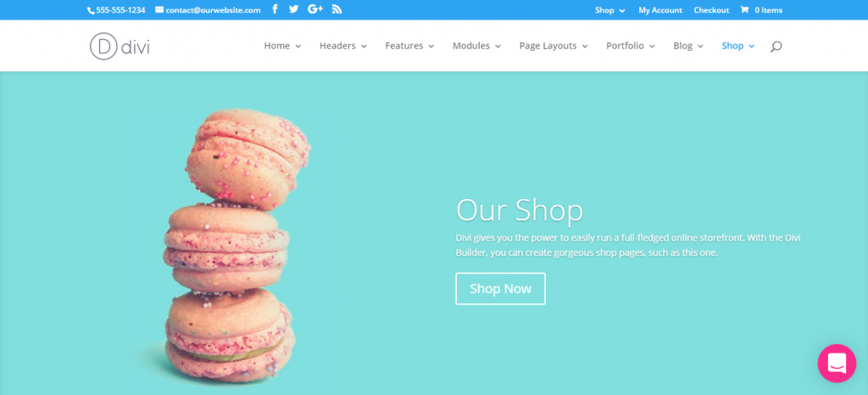This screenshot has height=395, width=868.
Task: Open the Facebook social icon
Action: tap(275, 9)
